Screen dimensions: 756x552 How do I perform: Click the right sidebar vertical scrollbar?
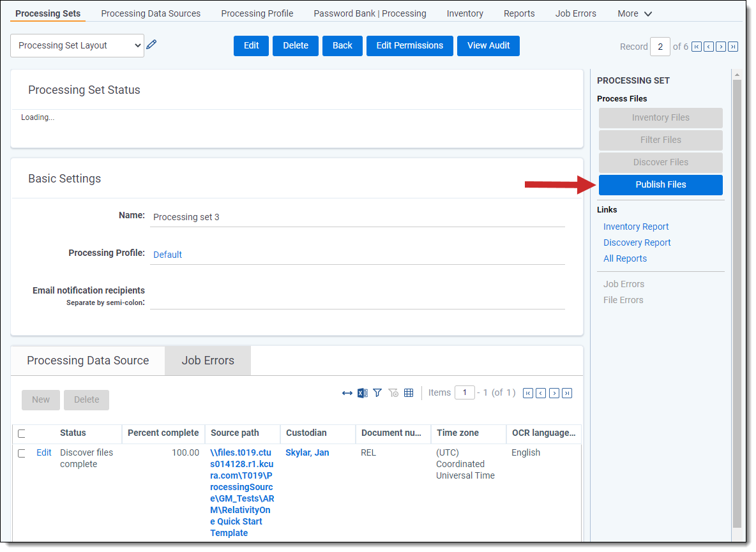tap(737, 300)
